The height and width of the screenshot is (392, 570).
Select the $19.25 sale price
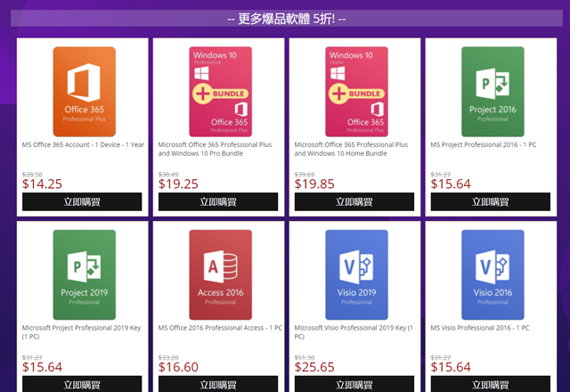pos(178,184)
